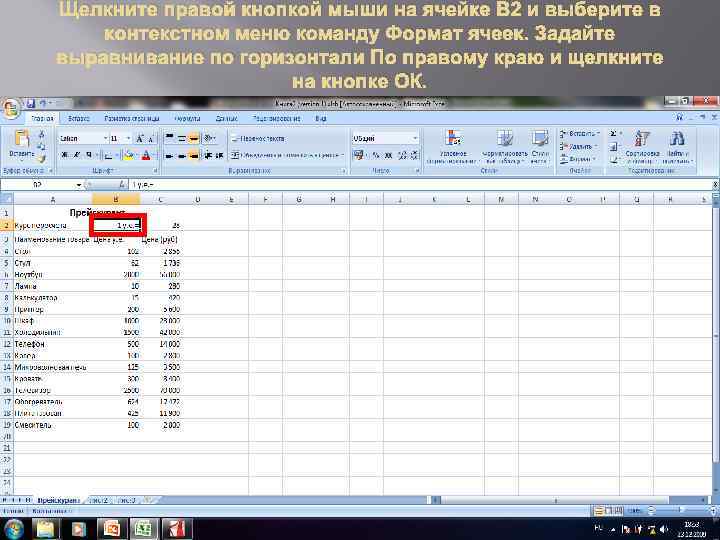Open the text orientation options
The width and height of the screenshot is (720, 540).
click(210, 138)
